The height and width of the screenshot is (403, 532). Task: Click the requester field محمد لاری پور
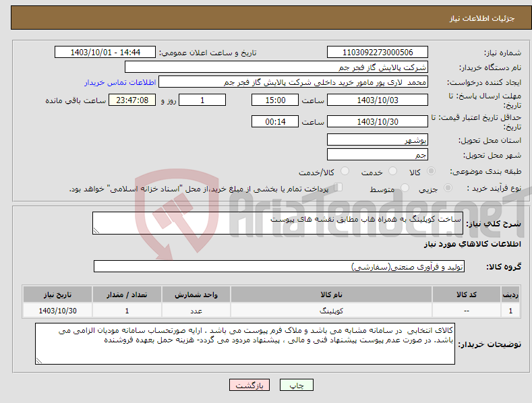pos(293,82)
